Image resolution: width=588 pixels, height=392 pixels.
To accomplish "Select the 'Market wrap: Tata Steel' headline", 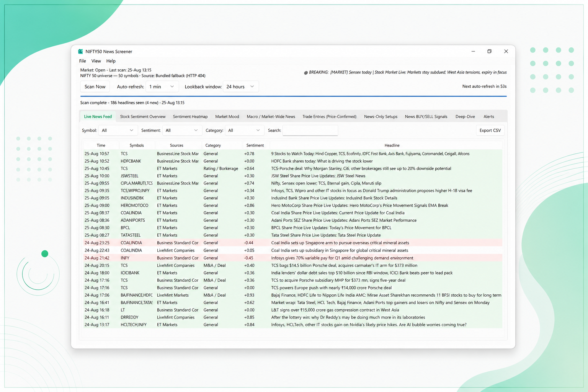I will pos(380,303).
